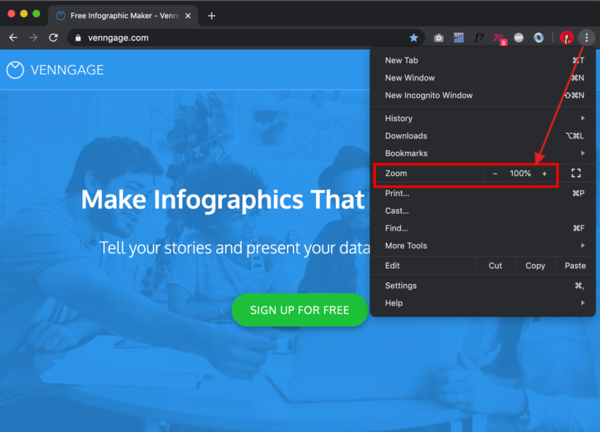Increase zoom with the plus button
Viewport: 600px width, 432px height.
point(544,173)
